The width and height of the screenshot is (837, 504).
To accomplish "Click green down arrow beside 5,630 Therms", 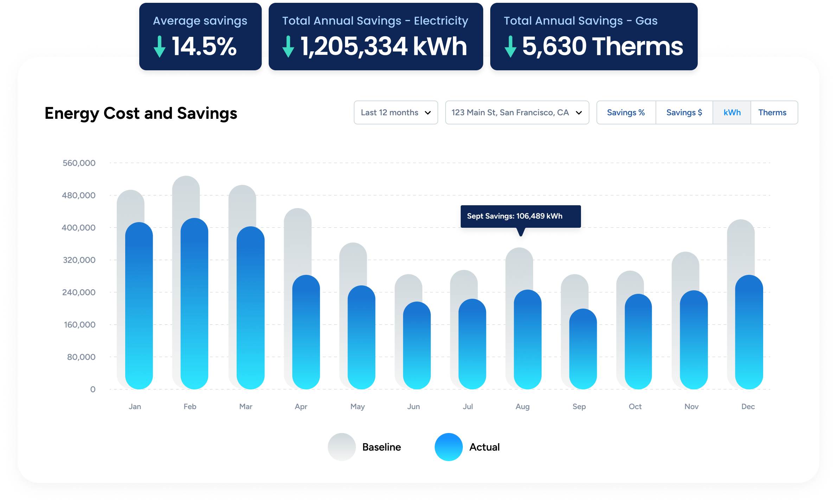I will pyautogui.click(x=510, y=46).
